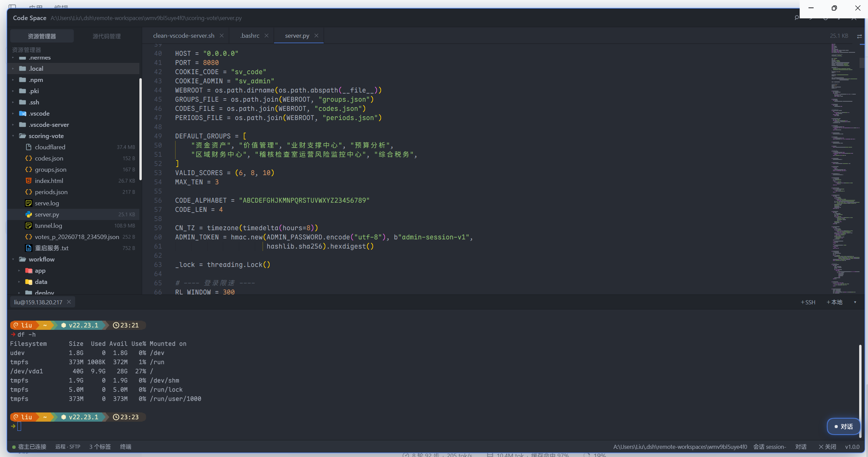Open the .vscode folder icon
This screenshot has width=868, height=457.
tap(23, 114)
